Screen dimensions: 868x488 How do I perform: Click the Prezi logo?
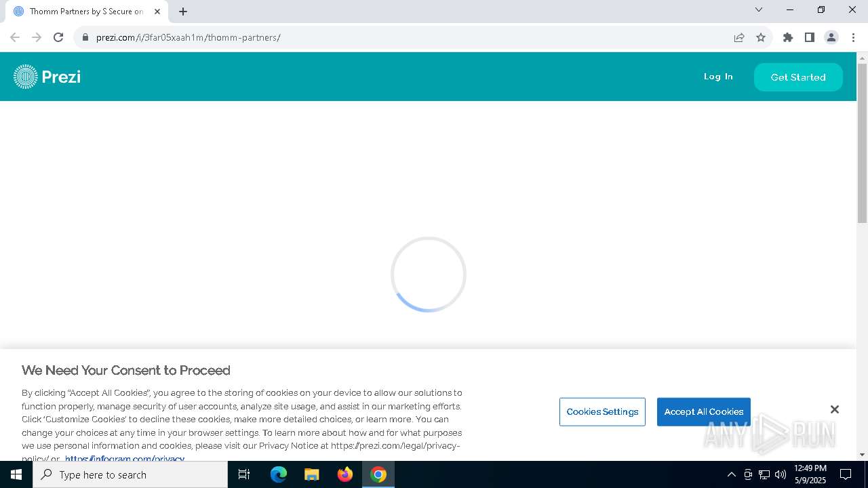pos(47,77)
